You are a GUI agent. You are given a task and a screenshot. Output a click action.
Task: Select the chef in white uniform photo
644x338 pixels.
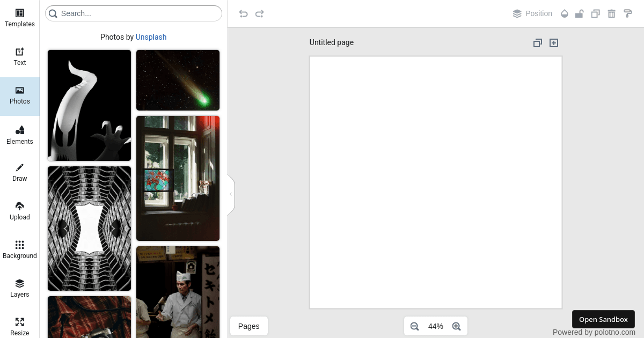(x=178, y=292)
